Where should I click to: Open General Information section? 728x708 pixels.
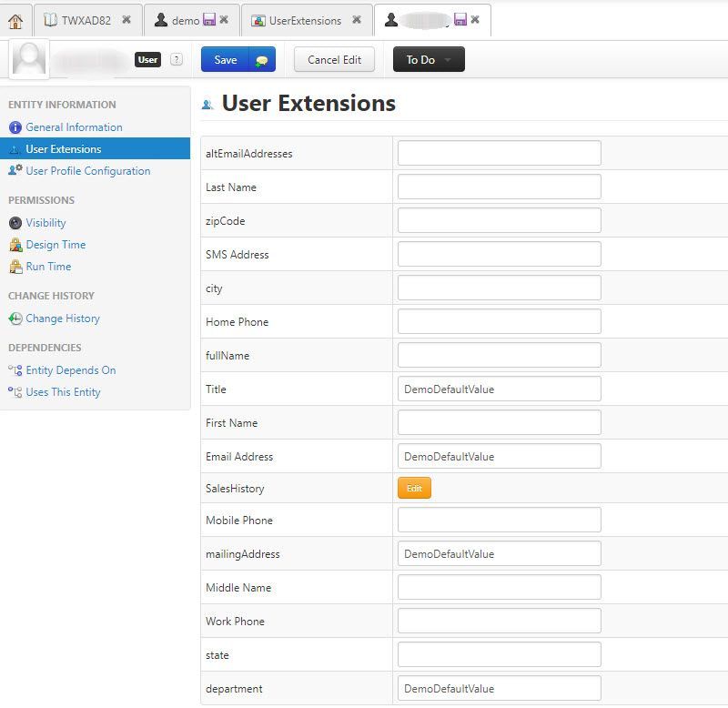pos(75,127)
